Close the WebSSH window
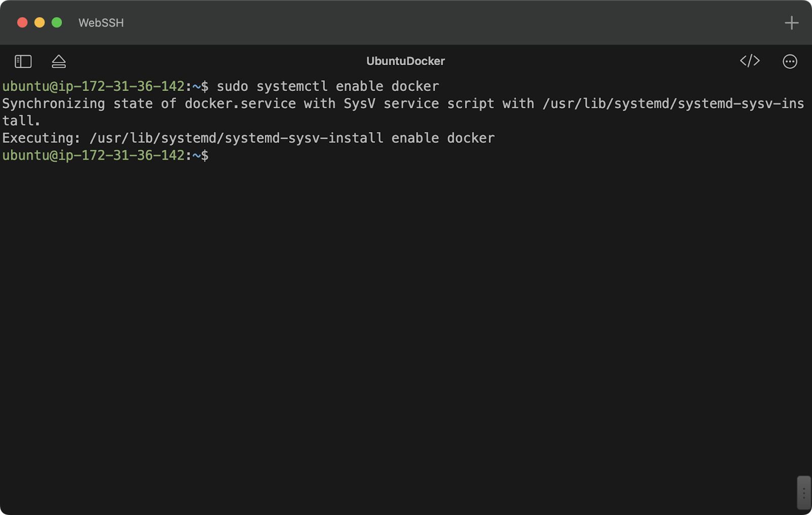This screenshot has height=515, width=812. pyautogui.click(x=22, y=22)
